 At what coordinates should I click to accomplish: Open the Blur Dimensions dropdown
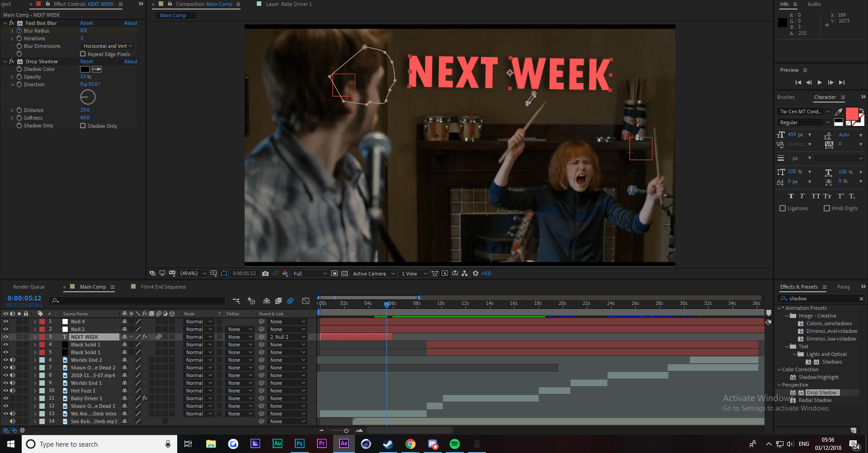[107, 46]
